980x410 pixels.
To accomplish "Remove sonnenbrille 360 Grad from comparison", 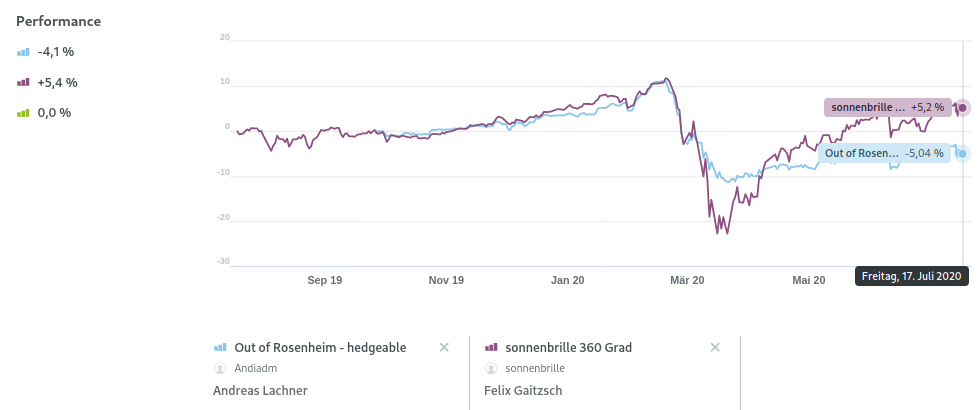I will 715,347.
